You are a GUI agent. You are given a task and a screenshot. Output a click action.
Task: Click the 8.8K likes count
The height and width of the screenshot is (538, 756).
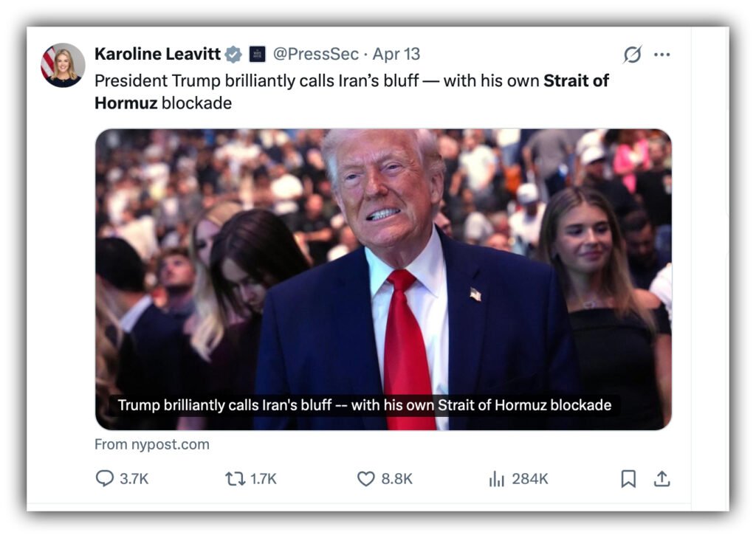tap(396, 479)
